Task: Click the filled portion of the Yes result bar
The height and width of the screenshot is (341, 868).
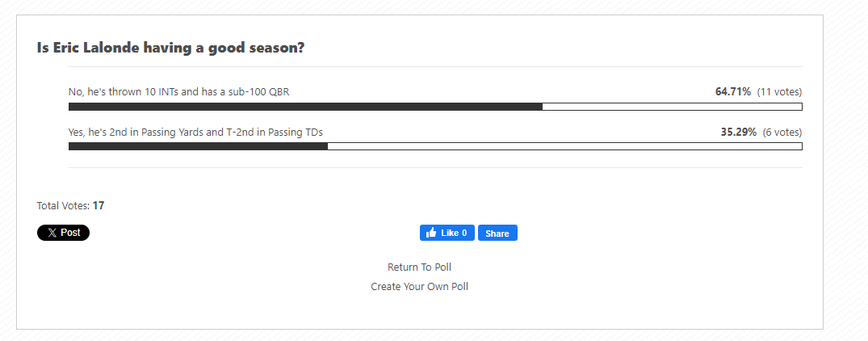Action: [x=198, y=146]
